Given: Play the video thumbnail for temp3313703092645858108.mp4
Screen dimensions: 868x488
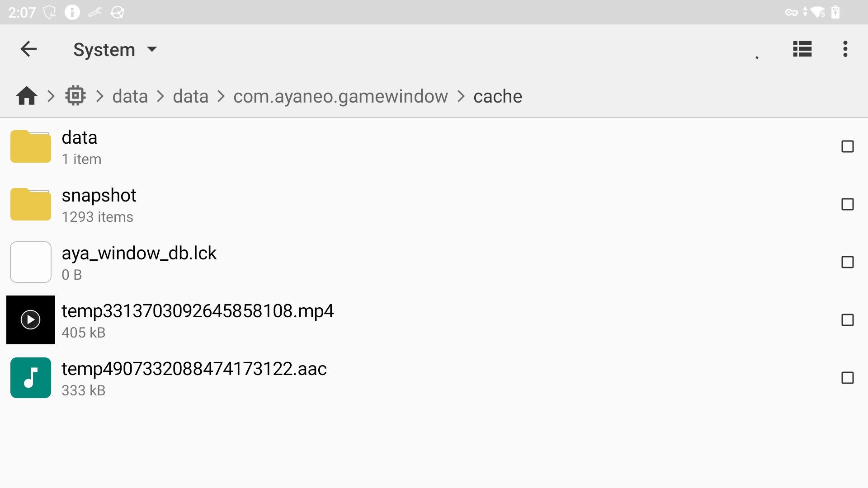Looking at the screenshot, I should [30, 320].
